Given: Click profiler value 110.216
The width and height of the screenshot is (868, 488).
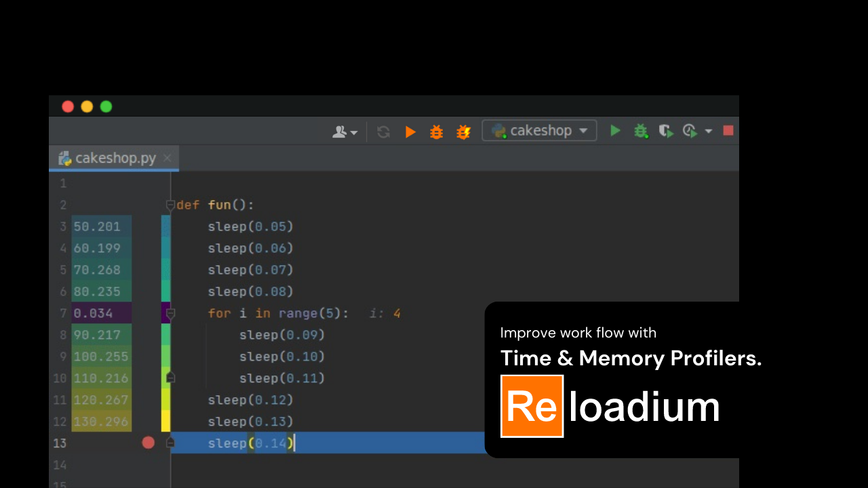Looking at the screenshot, I should pyautogui.click(x=101, y=378).
